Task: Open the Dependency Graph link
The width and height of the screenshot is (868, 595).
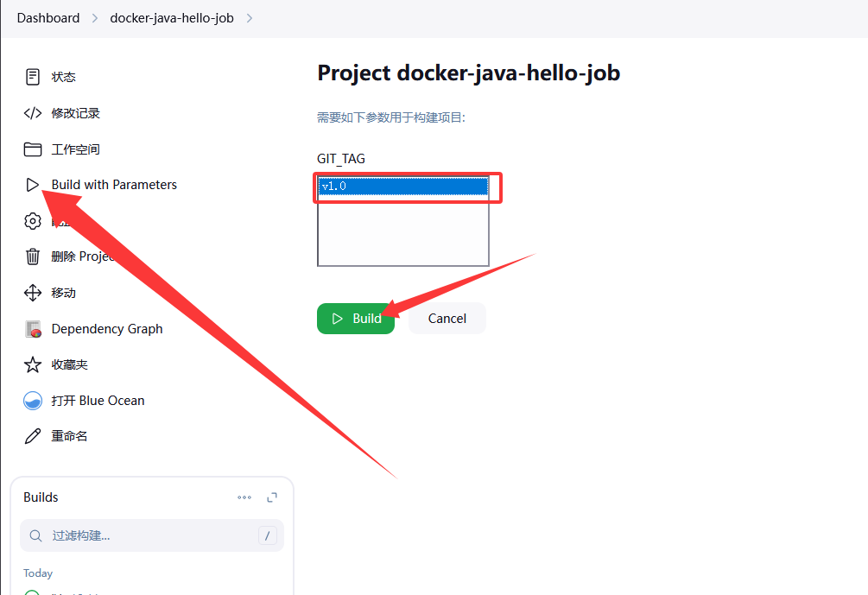Action: (107, 329)
